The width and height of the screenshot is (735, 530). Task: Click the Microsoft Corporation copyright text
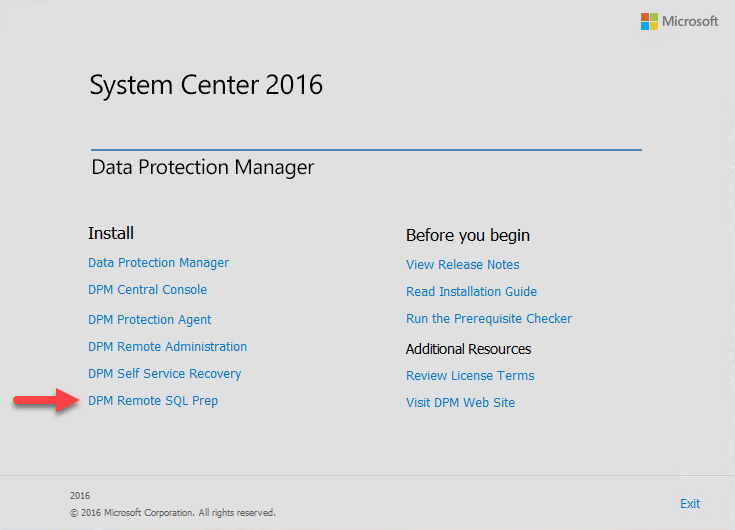coord(172,513)
